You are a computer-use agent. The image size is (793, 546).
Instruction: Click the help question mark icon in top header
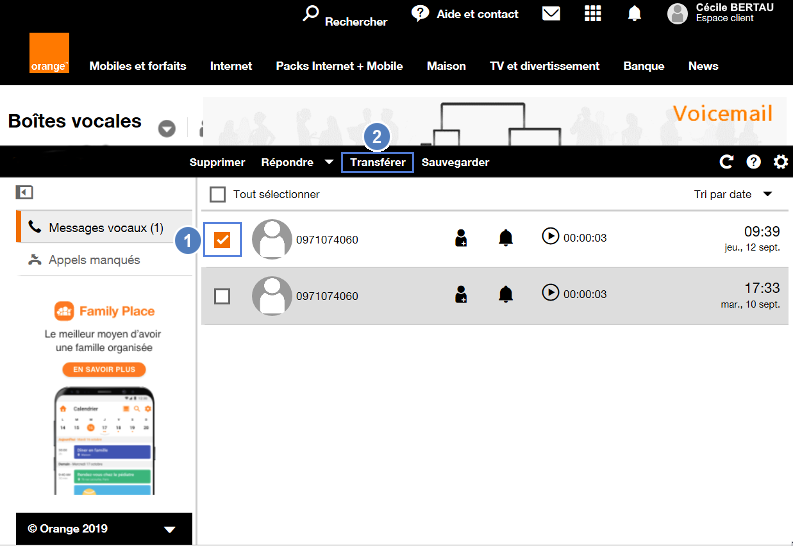coord(420,14)
